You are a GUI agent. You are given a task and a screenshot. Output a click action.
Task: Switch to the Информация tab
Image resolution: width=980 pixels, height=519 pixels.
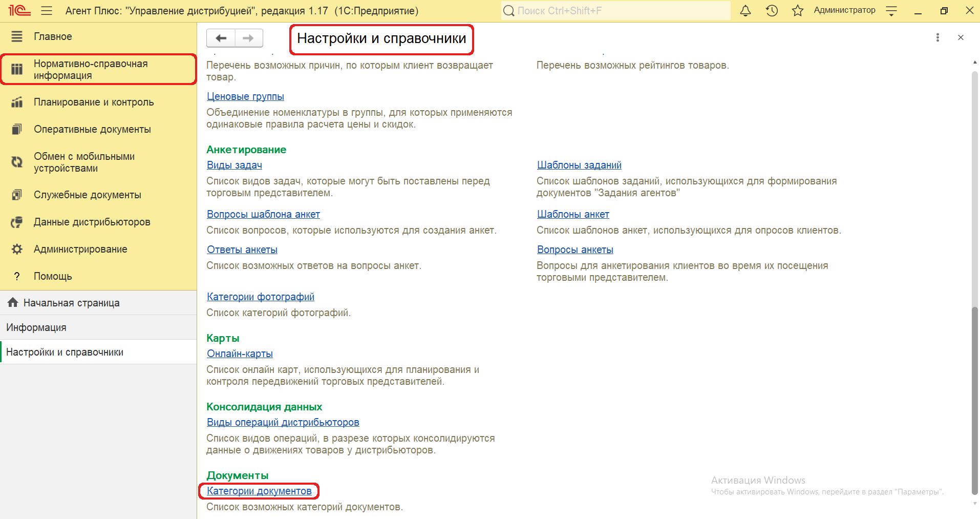click(x=36, y=327)
